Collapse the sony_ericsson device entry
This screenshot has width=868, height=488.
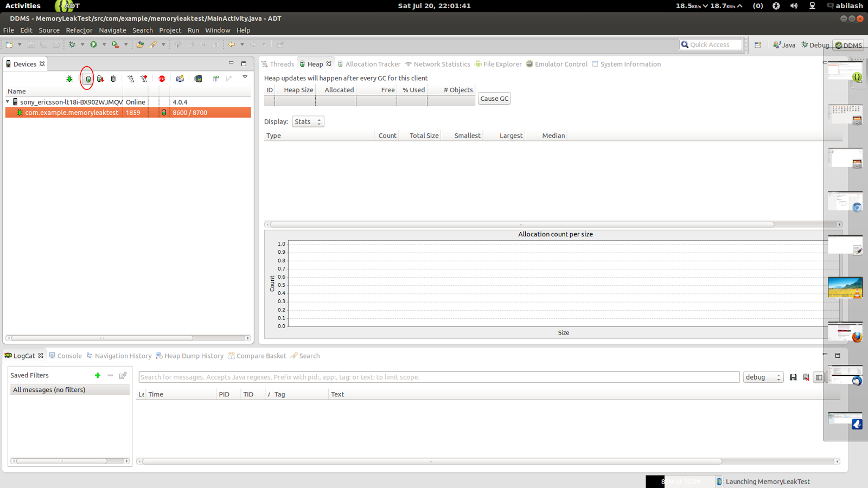point(8,101)
